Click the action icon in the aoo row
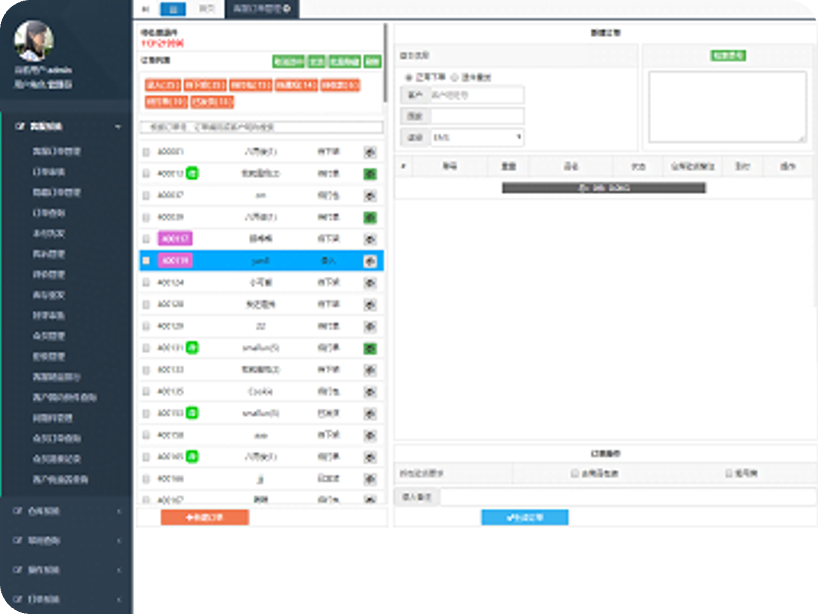This screenshot has width=818, height=614. pyautogui.click(x=370, y=435)
